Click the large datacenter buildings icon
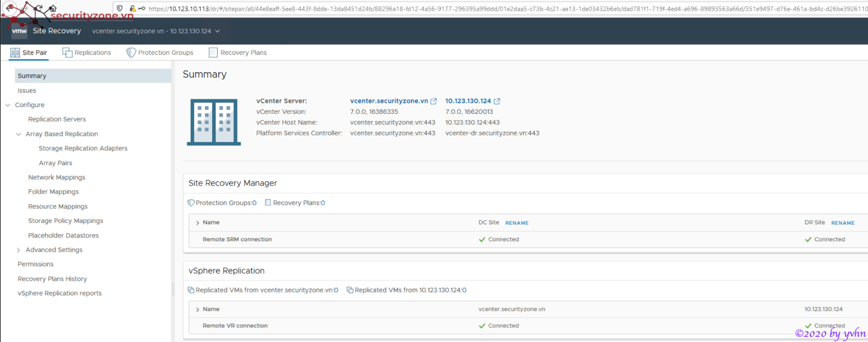 (214, 122)
